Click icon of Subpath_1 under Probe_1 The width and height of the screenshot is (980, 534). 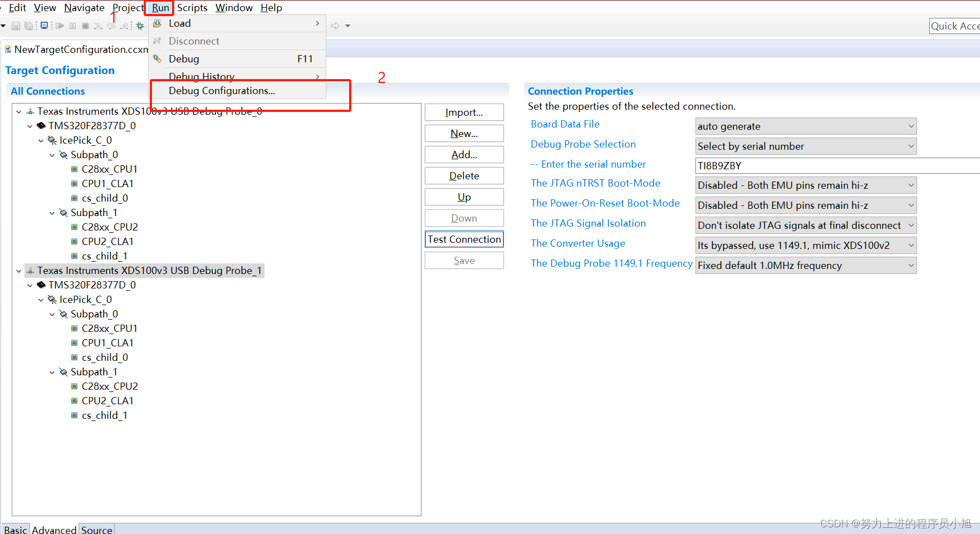point(63,372)
